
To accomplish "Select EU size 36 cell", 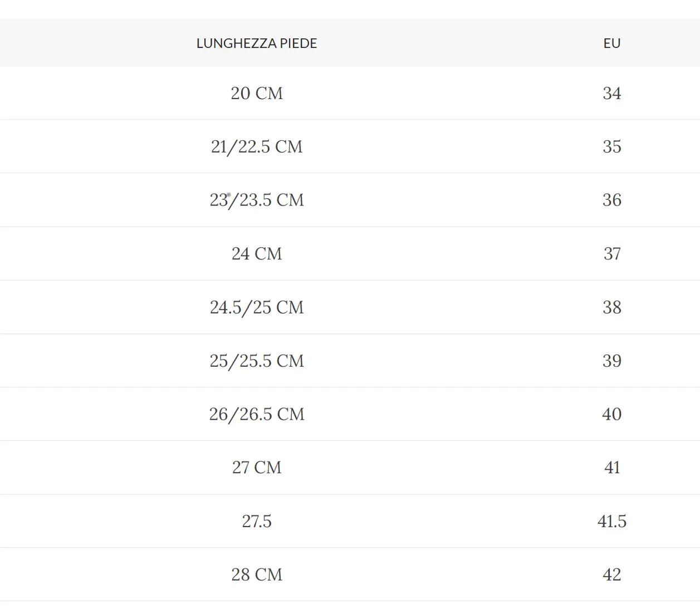I will pos(611,200).
